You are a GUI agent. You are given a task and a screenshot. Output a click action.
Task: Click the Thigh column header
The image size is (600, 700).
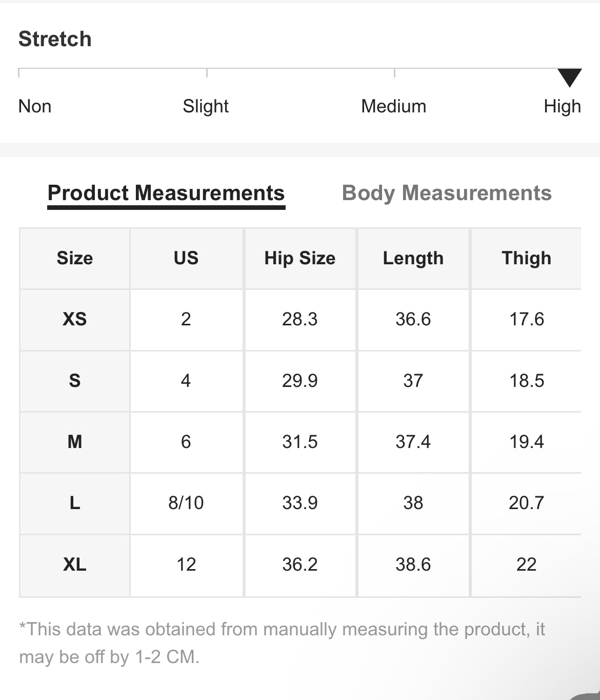pyautogui.click(x=526, y=258)
